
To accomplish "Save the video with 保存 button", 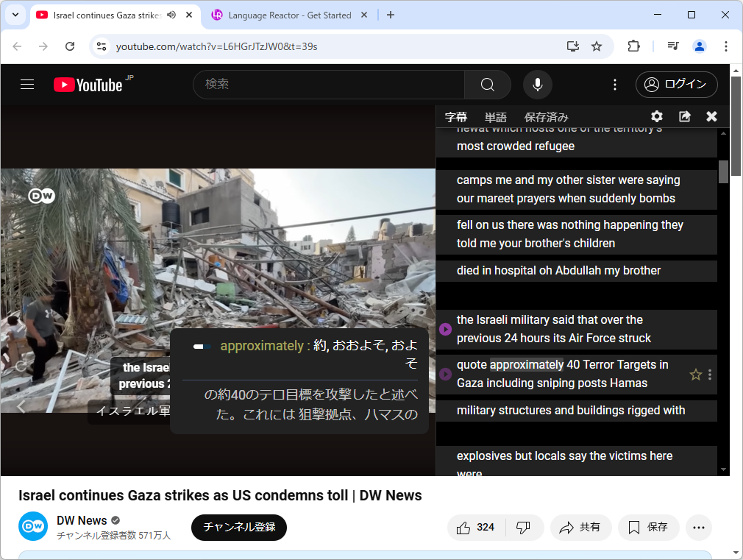I will pos(648,528).
